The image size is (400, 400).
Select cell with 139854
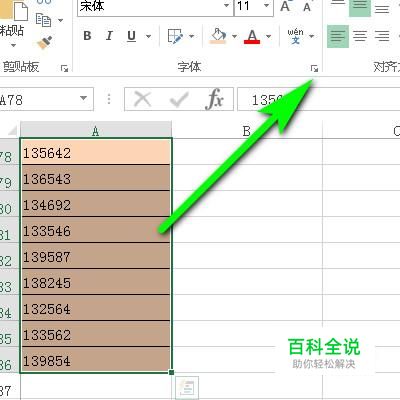[x=96, y=360]
